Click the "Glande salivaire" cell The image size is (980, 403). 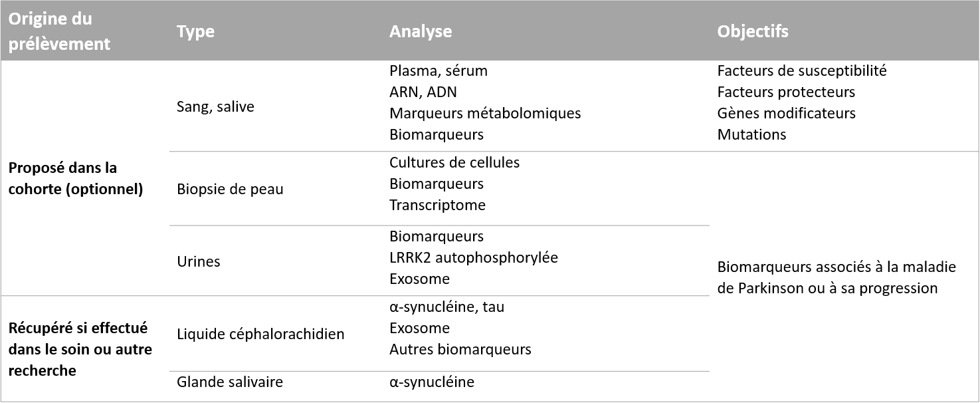tap(230, 382)
